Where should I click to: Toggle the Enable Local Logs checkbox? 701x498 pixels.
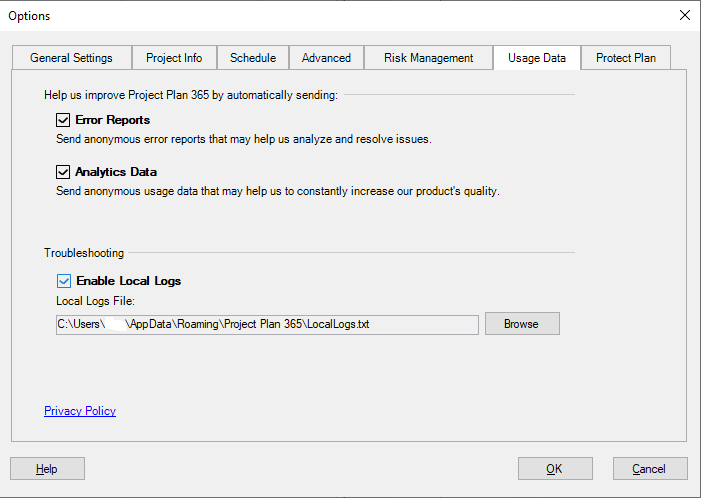point(65,281)
